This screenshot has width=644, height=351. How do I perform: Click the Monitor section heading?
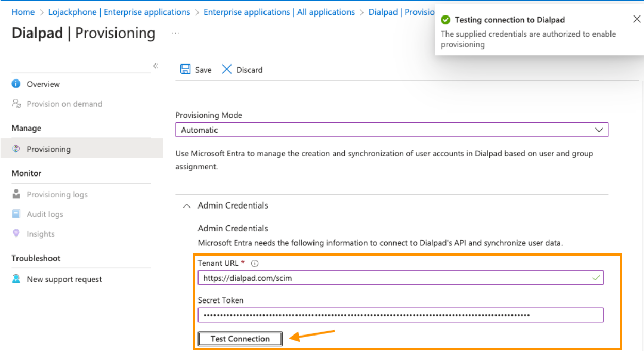tap(26, 173)
